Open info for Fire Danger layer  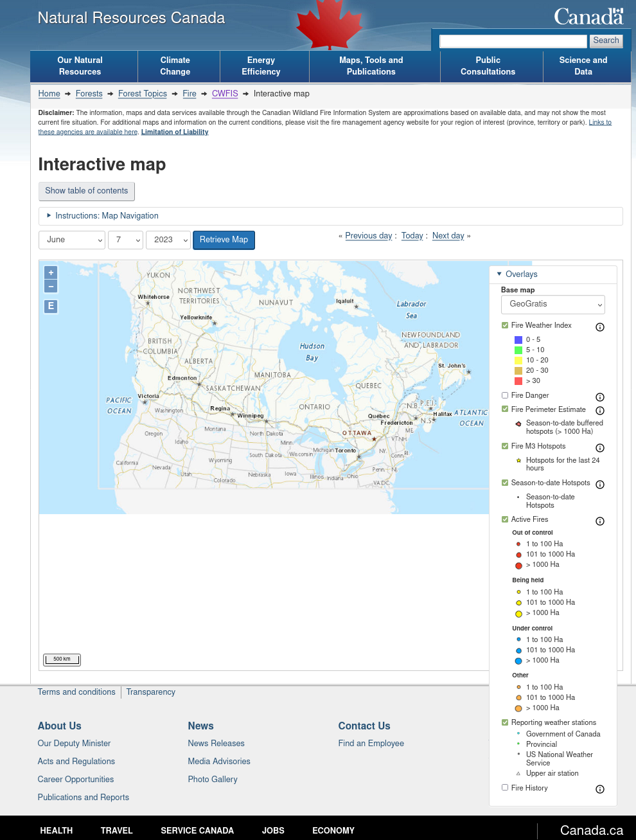click(600, 397)
